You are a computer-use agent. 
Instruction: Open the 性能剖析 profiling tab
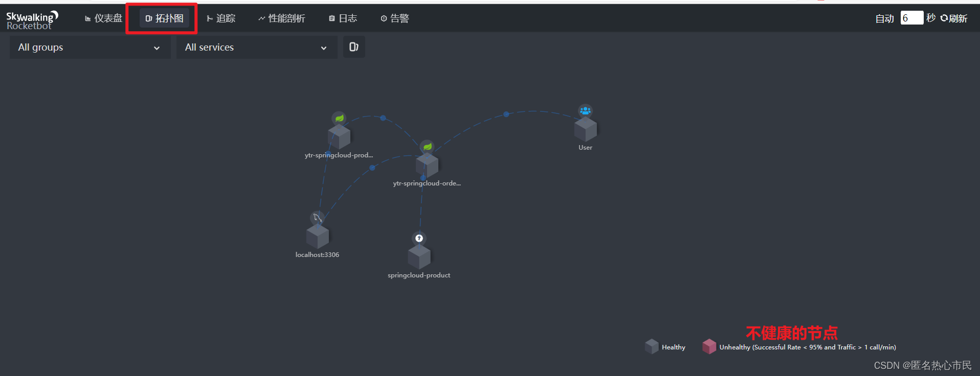pyautogui.click(x=282, y=18)
